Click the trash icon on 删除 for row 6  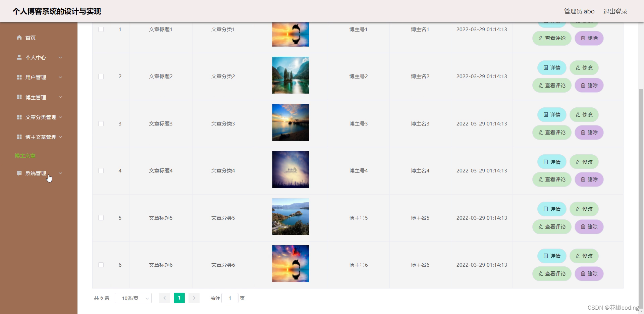(583, 274)
